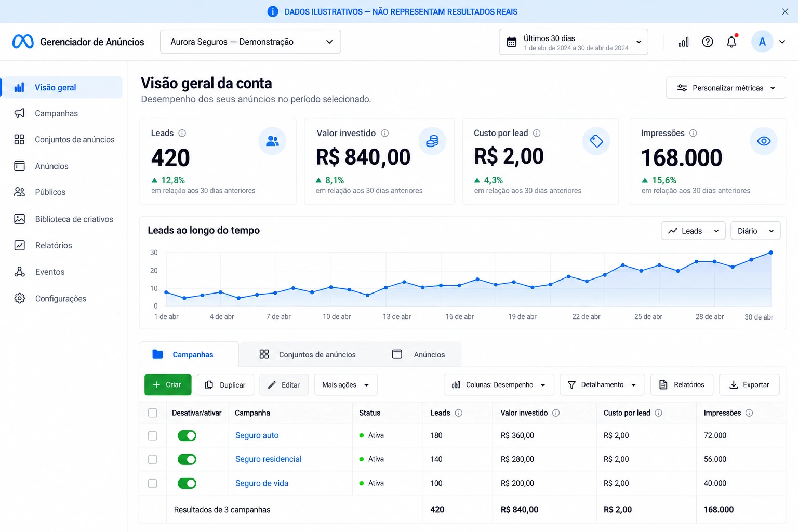Turn off the Seguro de vida toggle
Image resolution: width=798 pixels, height=532 pixels.
pyautogui.click(x=187, y=483)
